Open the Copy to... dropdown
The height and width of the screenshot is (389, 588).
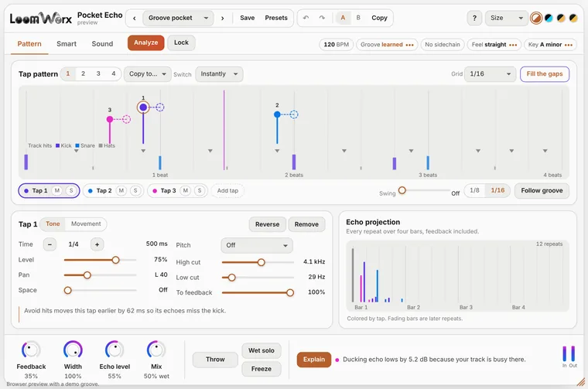[147, 74]
